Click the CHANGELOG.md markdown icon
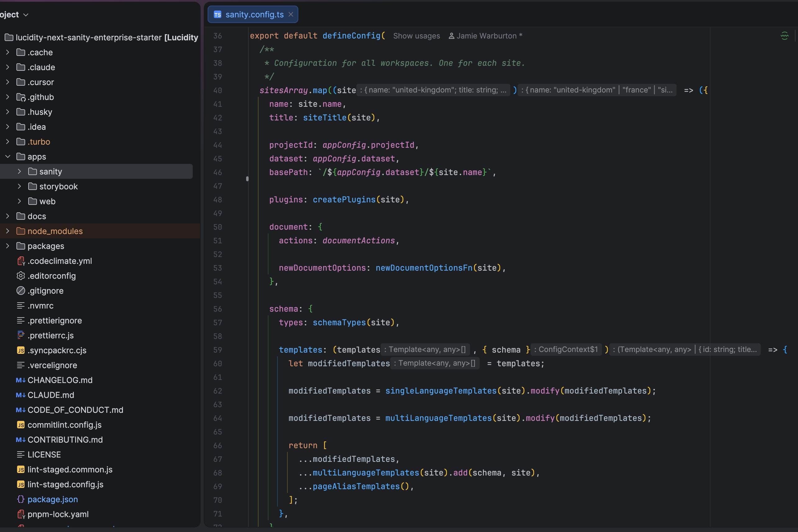The image size is (798, 532). click(21, 380)
